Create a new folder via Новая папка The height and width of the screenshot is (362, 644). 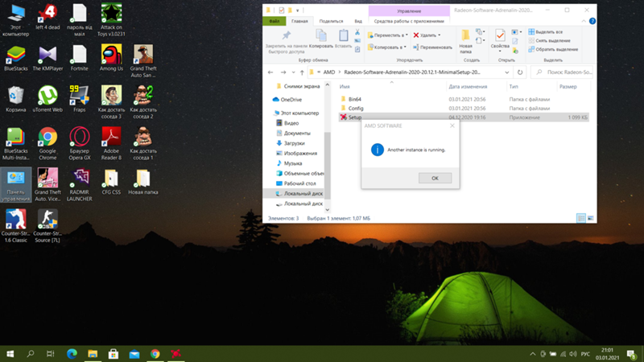pos(465,39)
